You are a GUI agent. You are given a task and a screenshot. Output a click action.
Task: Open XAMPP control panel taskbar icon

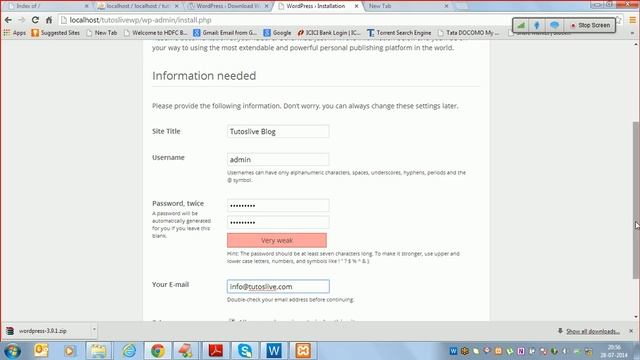click(303, 351)
